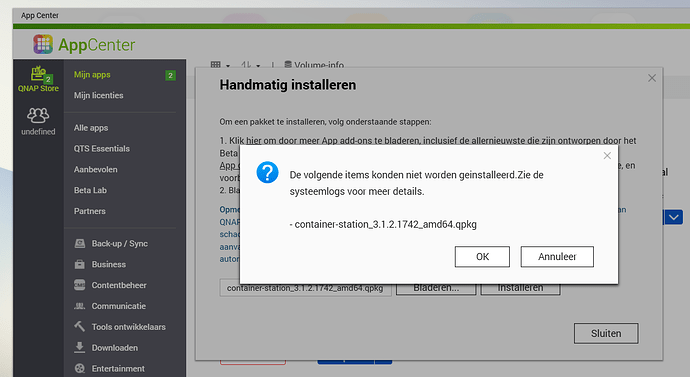The height and width of the screenshot is (377, 690).
Task: Click the blue question mark icon
Action: [267, 172]
